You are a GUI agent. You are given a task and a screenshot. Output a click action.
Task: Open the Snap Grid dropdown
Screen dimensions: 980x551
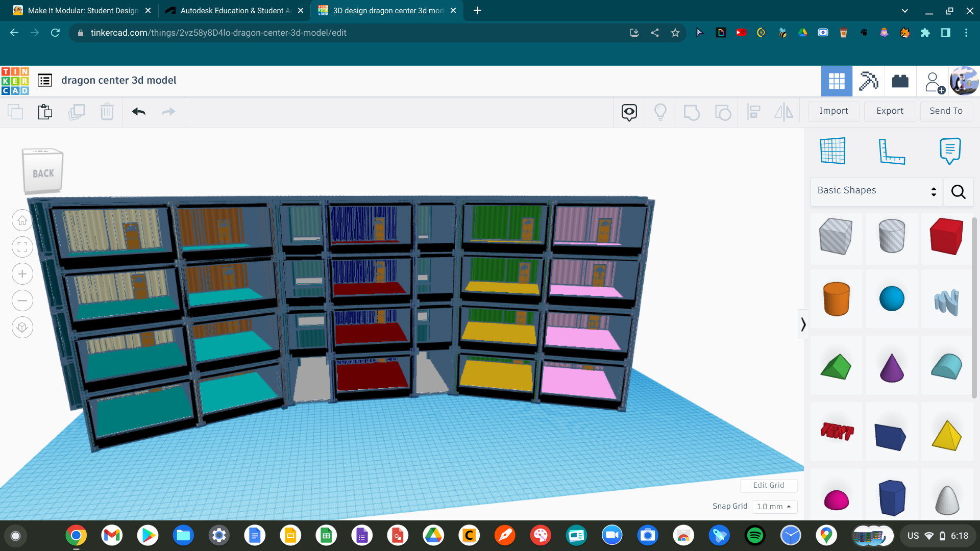(773, 506)
